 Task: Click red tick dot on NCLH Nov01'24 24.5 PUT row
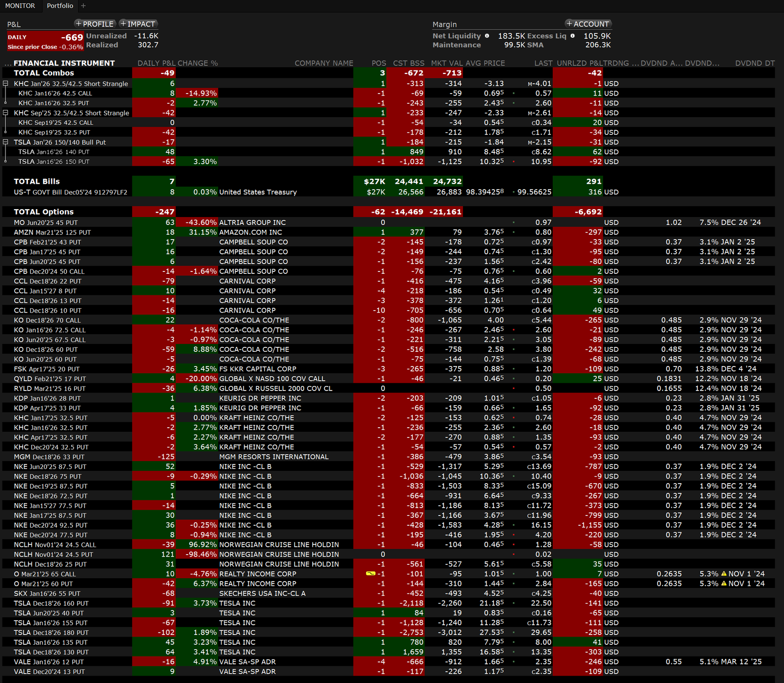coord(514,555)
